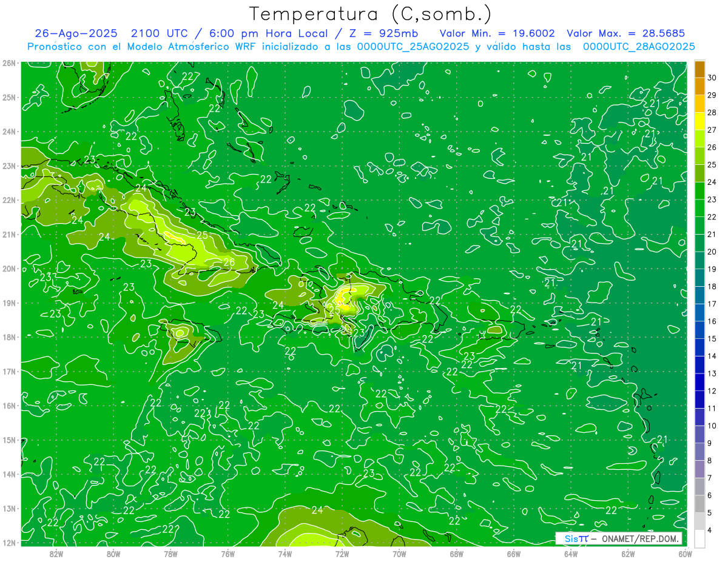
Task: Pick teal color bar segment between 18 and 19
Action: tap(699, 278)
